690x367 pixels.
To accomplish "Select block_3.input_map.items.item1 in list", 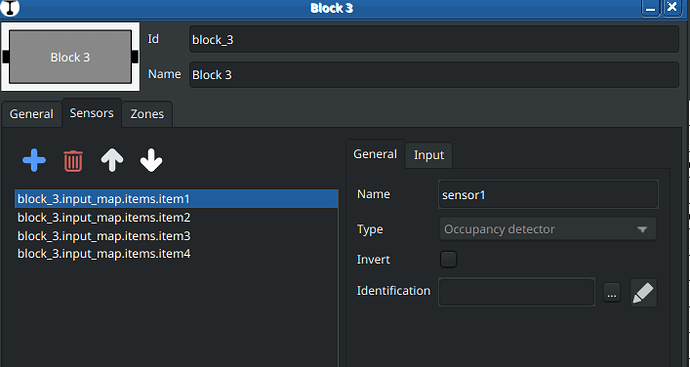I will point(176,199).
